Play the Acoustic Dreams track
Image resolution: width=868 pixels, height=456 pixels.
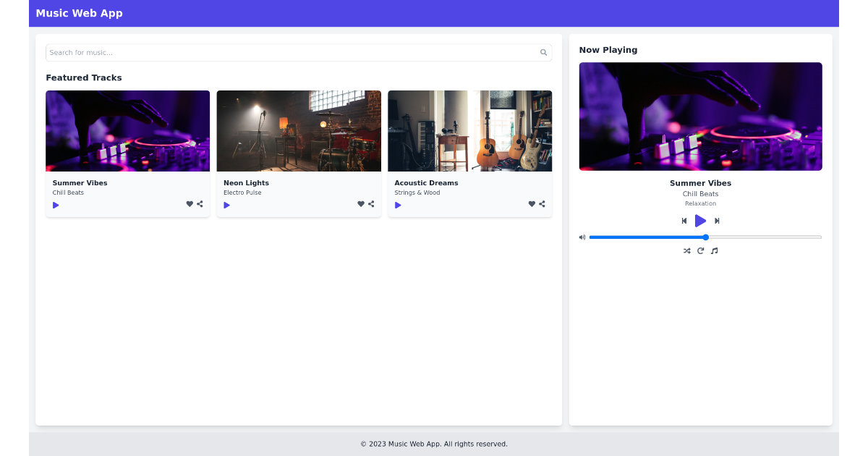pos(397,205)
